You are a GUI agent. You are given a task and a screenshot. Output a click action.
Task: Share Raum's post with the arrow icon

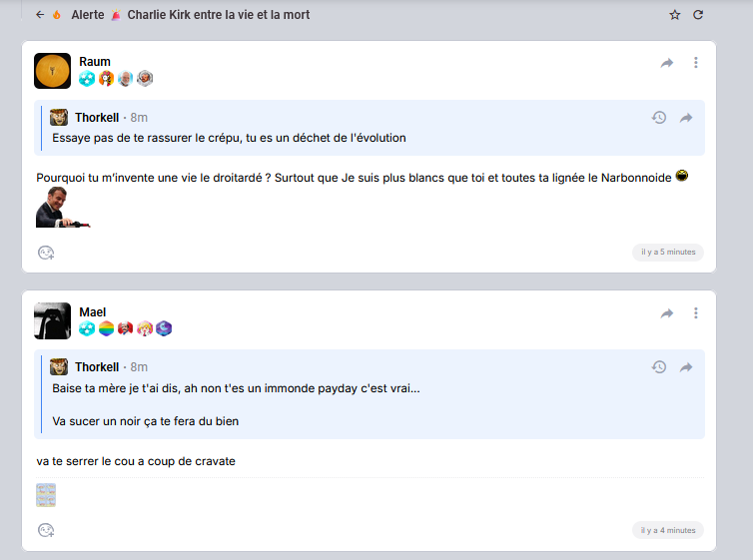(x=667, y=63)
